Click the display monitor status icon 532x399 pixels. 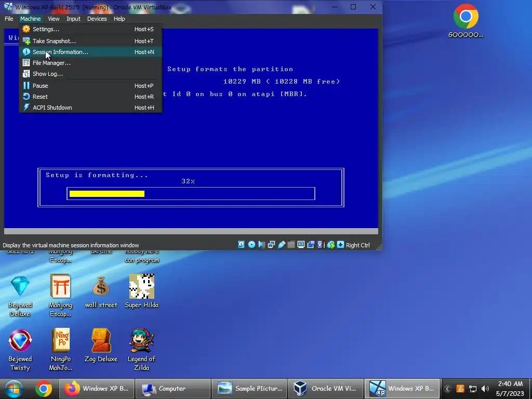(301, 245)
